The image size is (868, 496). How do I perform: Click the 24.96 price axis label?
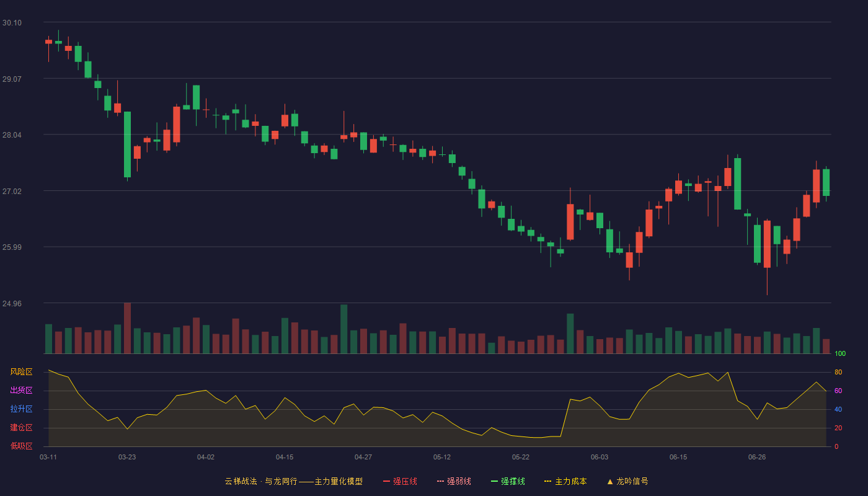12,304
